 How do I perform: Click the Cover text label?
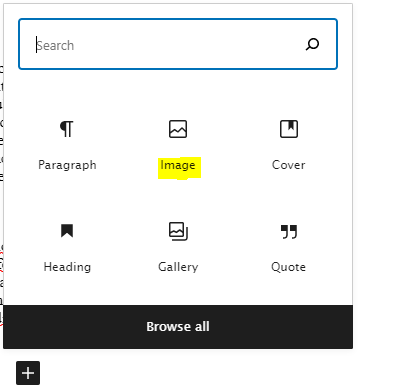point(289,165)
